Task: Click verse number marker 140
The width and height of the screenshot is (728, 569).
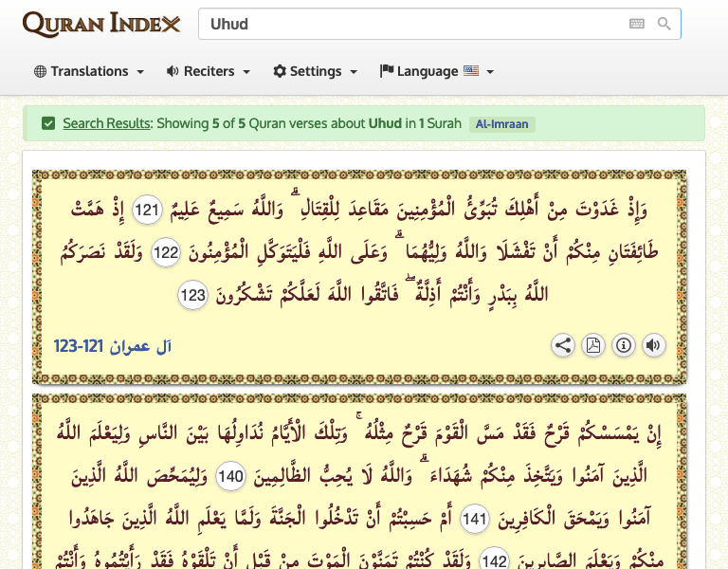Action: point(230,476)
